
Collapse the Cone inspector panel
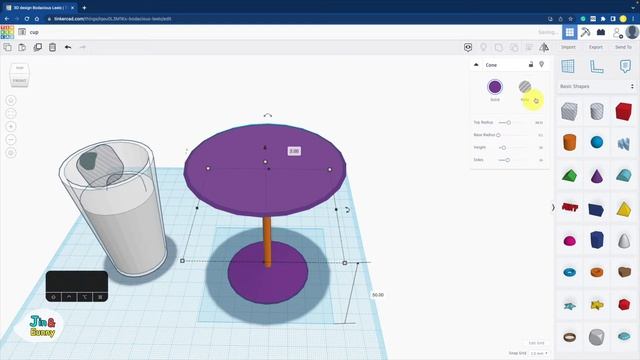[476, 65]
